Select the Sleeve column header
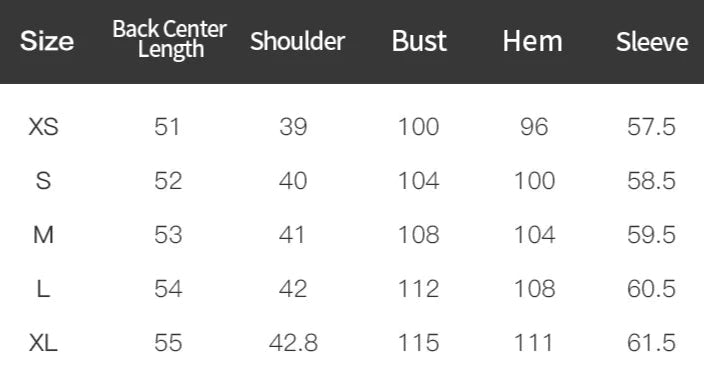The width and height of the screenshot is (704, 369). coord(651,42)
